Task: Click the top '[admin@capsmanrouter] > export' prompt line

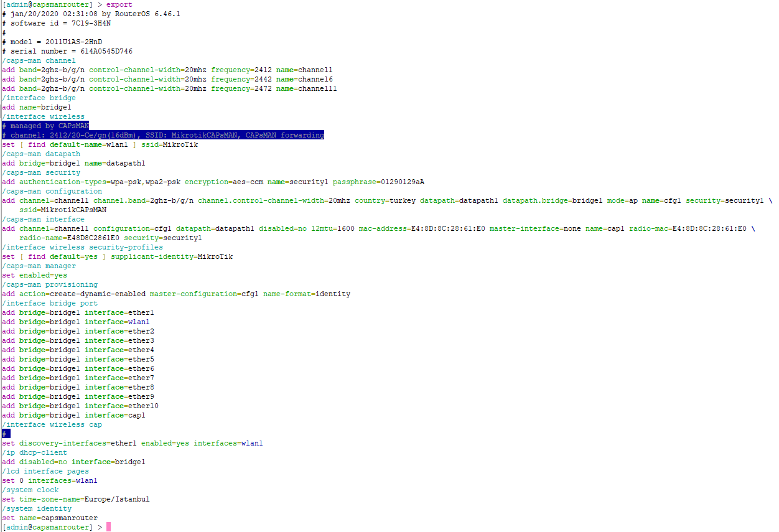Action: (x=67, y=4)
